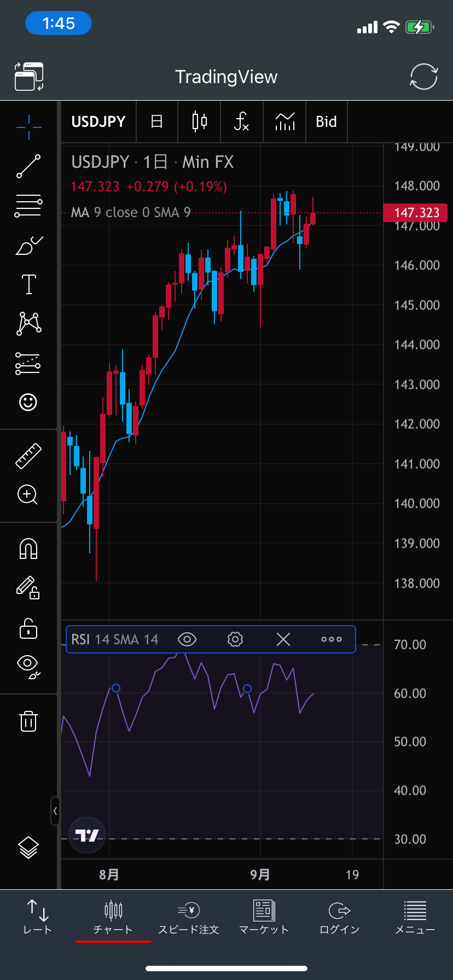Select the brush drawing tool
This screenshot has height=980, width=453.
pyautogui.click(x=28, y=246)
